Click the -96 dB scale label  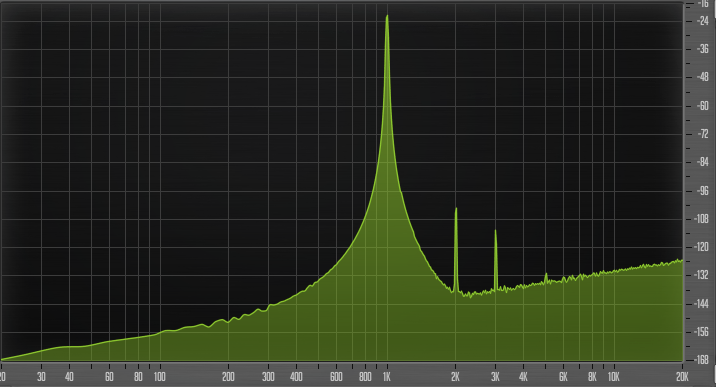point(702,191)
